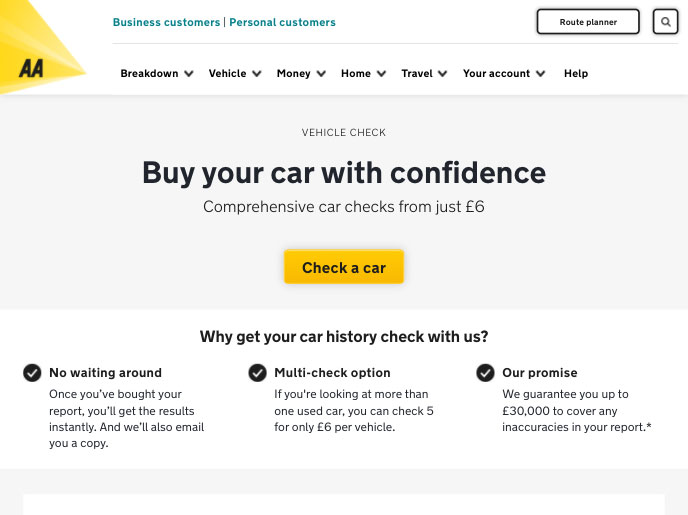Expand the Vehicle menu chevron
This screenshot has width=688, height=515.
pyautogui.click(x=257, y=74)
